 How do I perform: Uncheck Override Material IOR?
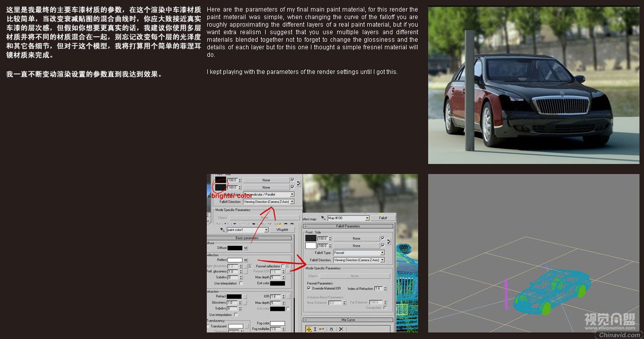pyautogui.click(x=308, y=288)
